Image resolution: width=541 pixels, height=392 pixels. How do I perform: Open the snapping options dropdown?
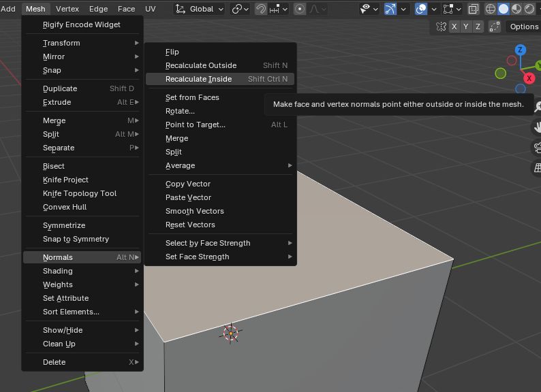tap(279, 9)
